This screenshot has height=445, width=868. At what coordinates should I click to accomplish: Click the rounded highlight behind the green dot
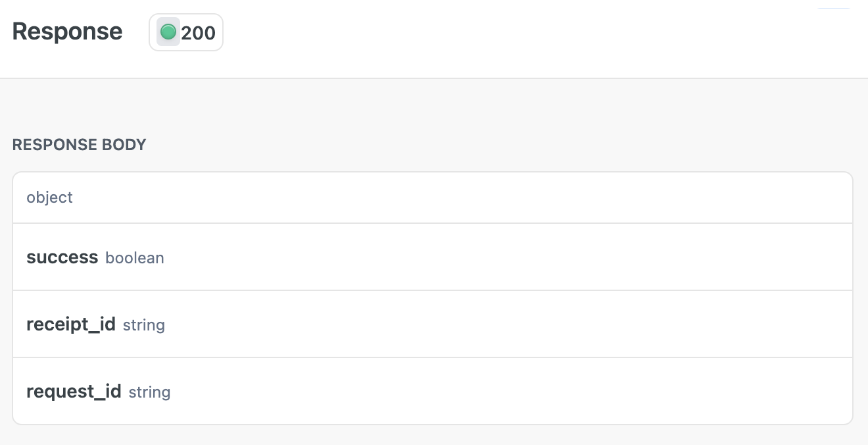tap(168, 32)
